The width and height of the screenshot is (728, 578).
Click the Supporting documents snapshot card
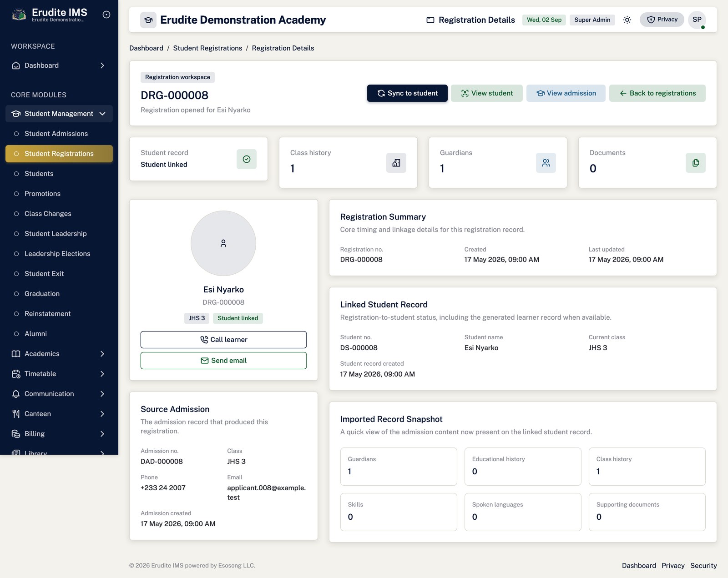click(x=647, y=512)
